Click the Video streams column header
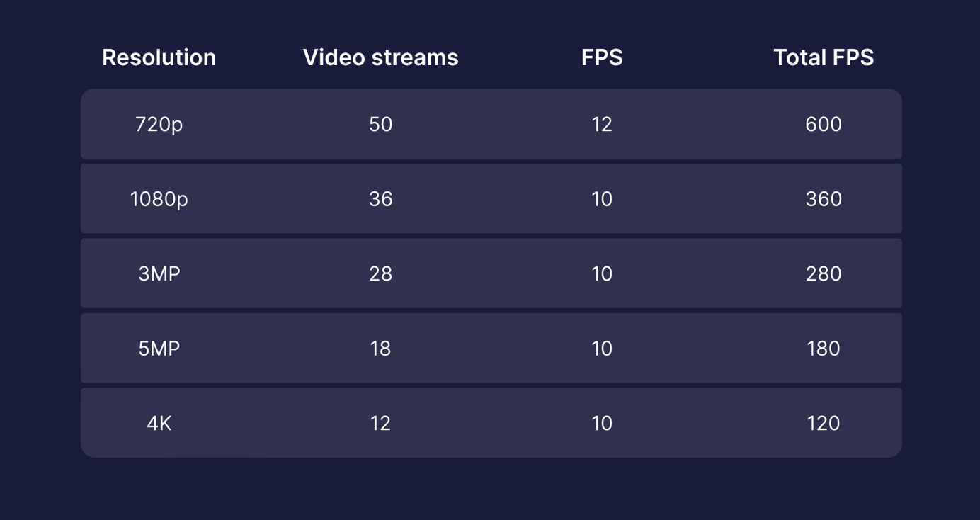This screenshot has width=980, height=520. pyautogui.click(x=380, y=57)
